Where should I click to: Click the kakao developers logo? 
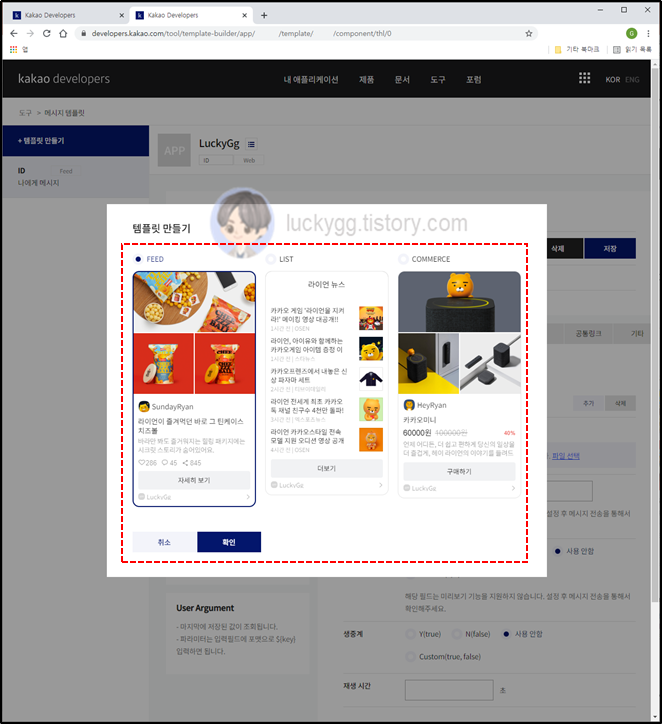[x=64, y=78]
